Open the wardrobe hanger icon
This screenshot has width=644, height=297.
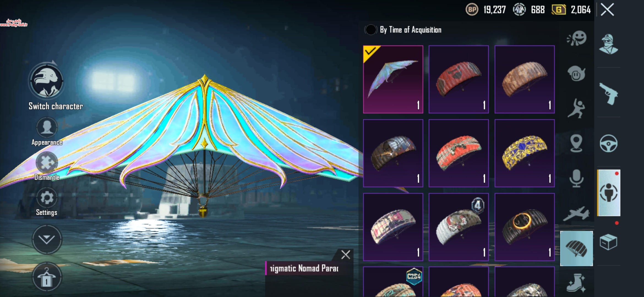(47, 277)
